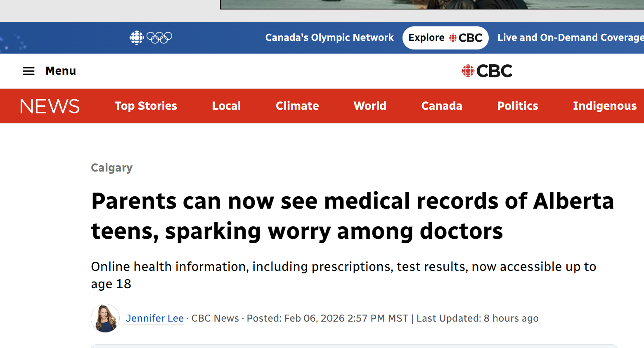The image size is (644, 348).
Task: Select Top Stories in the news navigation
Action: coord(146,106)
